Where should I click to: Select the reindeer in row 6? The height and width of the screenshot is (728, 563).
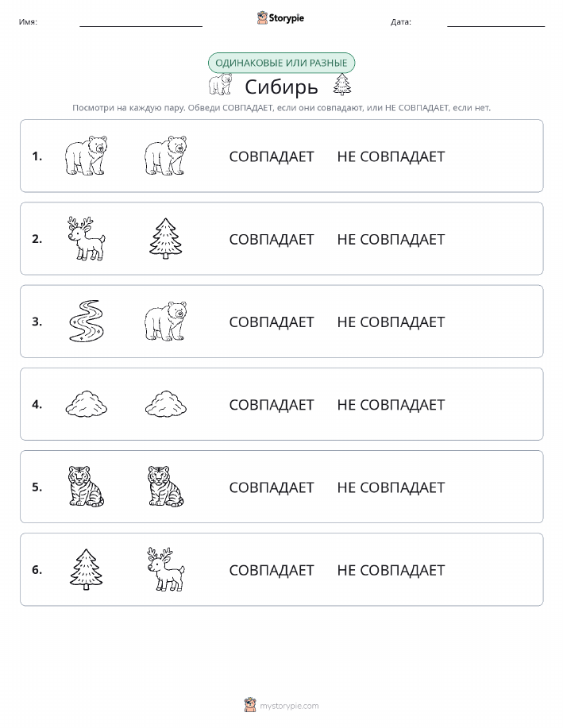pos(165,569)
